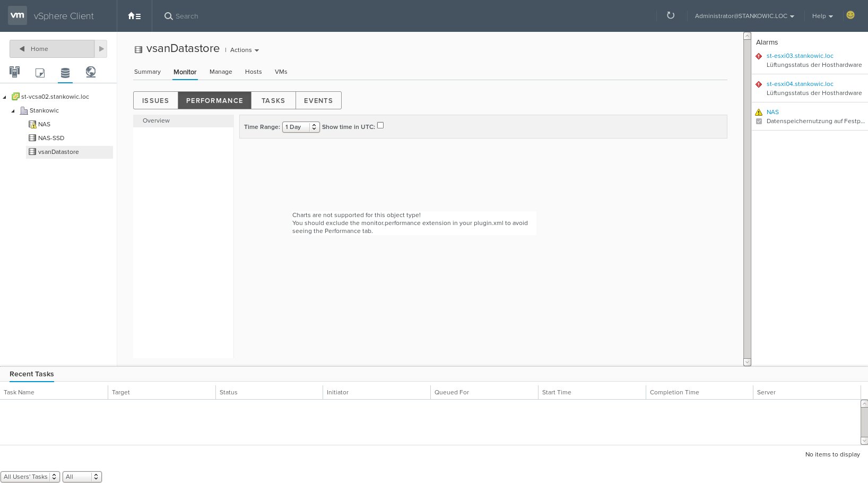Open st-esxi03.stankowic.loc alarm link
Screen dimensions: 868x483
[800, 56]
